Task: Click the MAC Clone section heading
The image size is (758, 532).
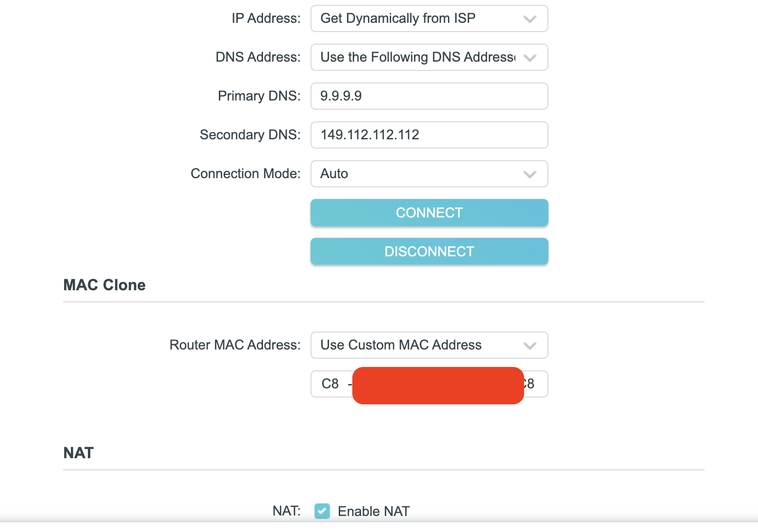Action: [x=104, y=285]
